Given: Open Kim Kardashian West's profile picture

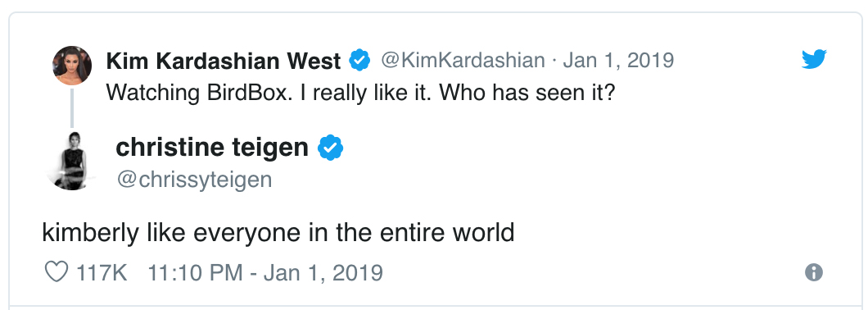Looking at the screenshot, I should coord(72,65).
